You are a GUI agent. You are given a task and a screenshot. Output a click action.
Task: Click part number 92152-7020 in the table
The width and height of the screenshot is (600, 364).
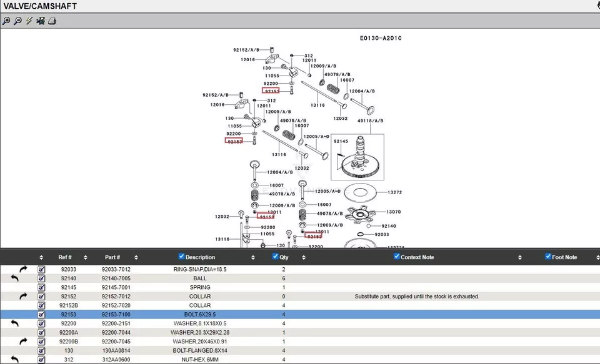pos(116,305)
